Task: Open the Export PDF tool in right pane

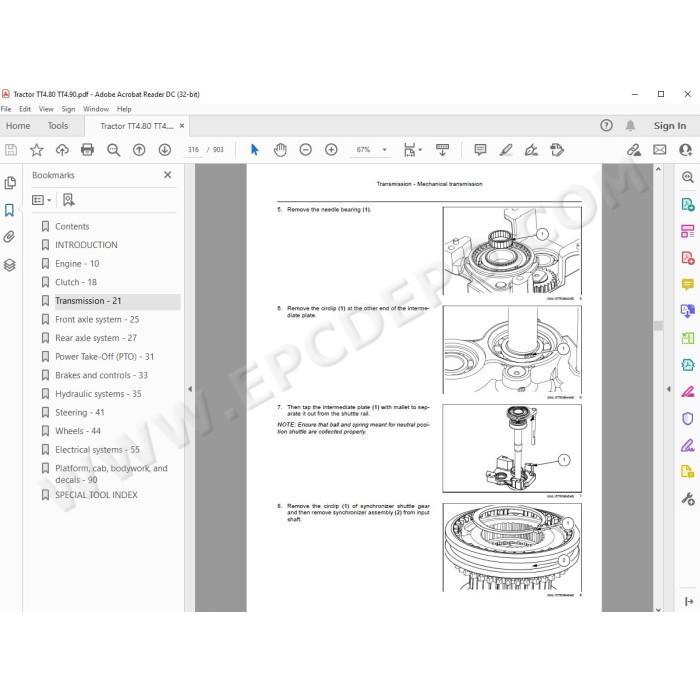Action: pyautogui.click(x=688, y=204)
